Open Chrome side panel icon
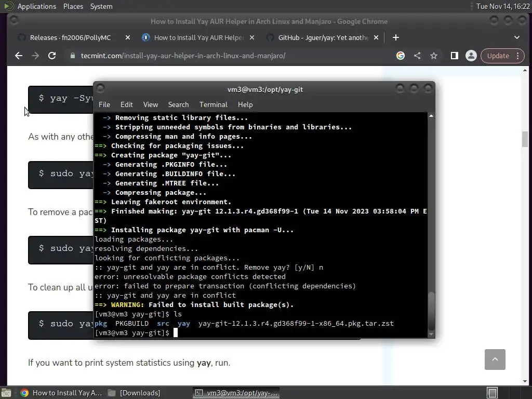The height and width of the screenshot is (399, 532). pyautogui.click(x=454, y=56)
